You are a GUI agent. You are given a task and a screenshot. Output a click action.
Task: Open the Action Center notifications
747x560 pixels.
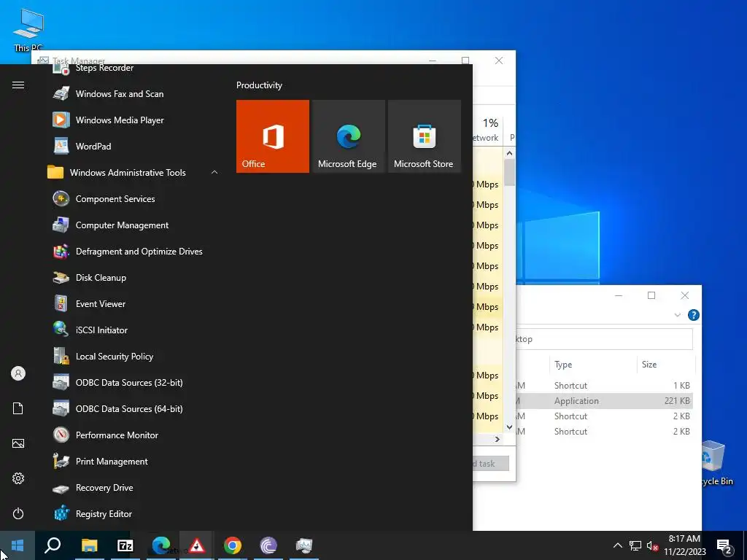pos(724,546)
